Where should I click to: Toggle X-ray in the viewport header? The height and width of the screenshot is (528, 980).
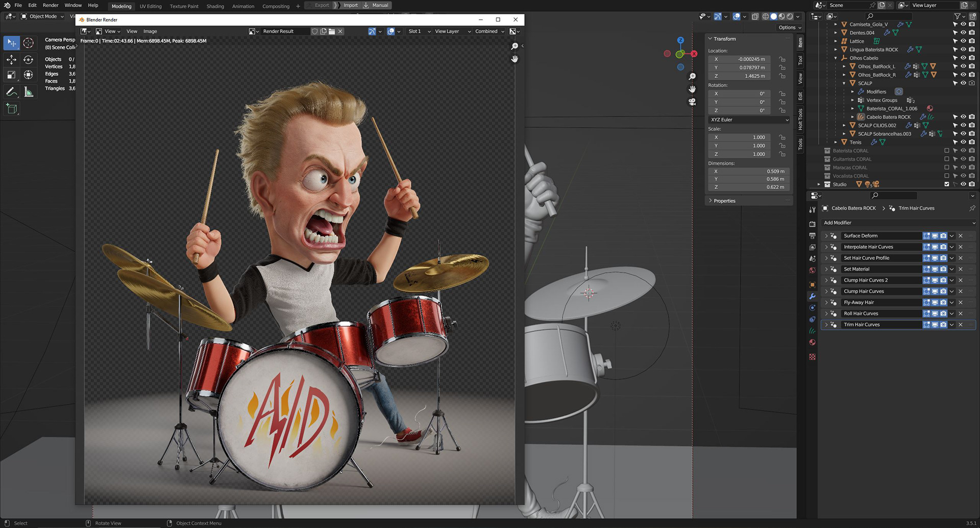click(x=755, y=16)
